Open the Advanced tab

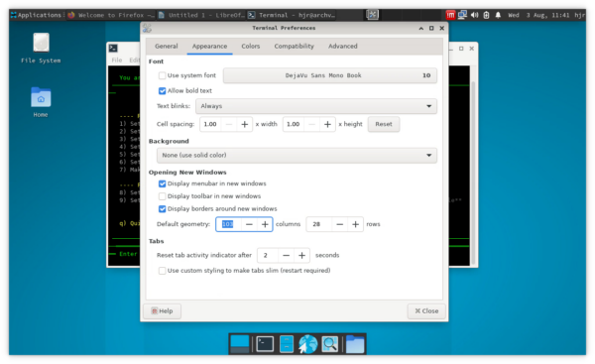tap(343, 46)
